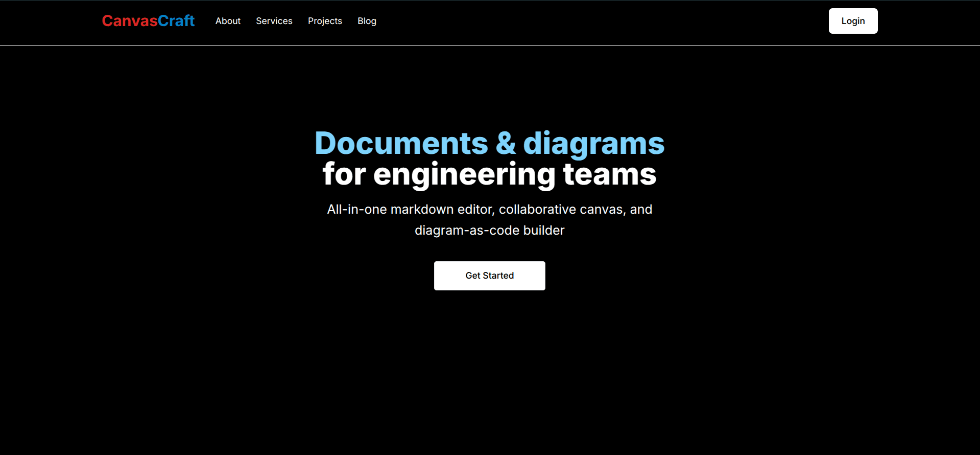Click the white "for engineering teams" heading
The image size is (980, 455).
[489, 174]
